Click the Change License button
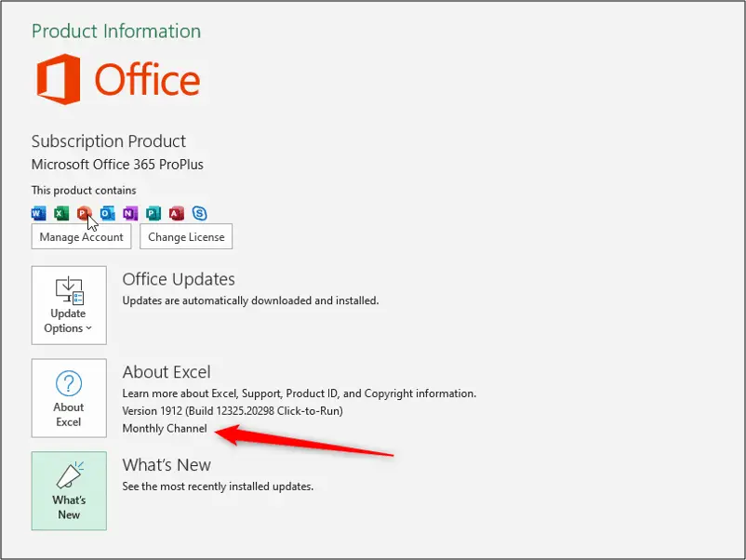This screenshot has height=560, width=746. (x=186, y=236)
